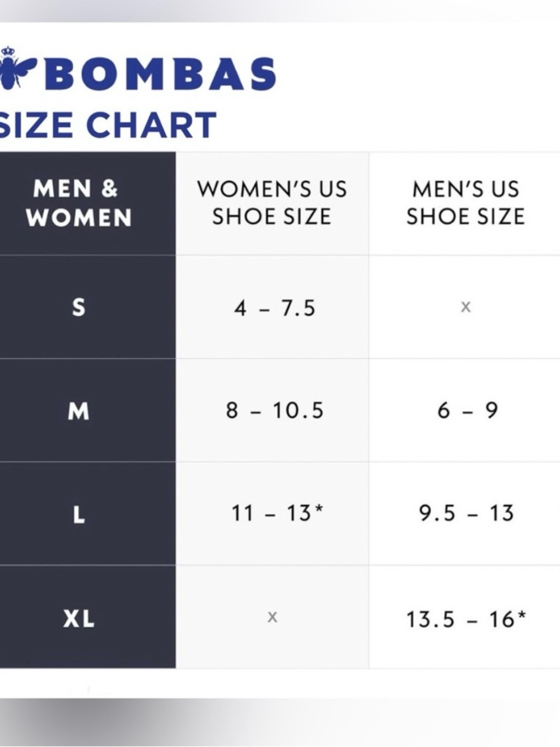Click women's size range 4 – 7.5
The width and height of the screenshot is (560, 747).
274,308
